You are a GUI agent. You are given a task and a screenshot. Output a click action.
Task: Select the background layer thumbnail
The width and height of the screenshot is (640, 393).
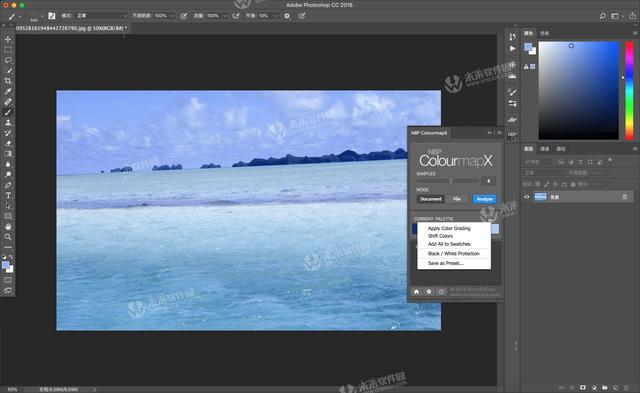tap(540, 197)
